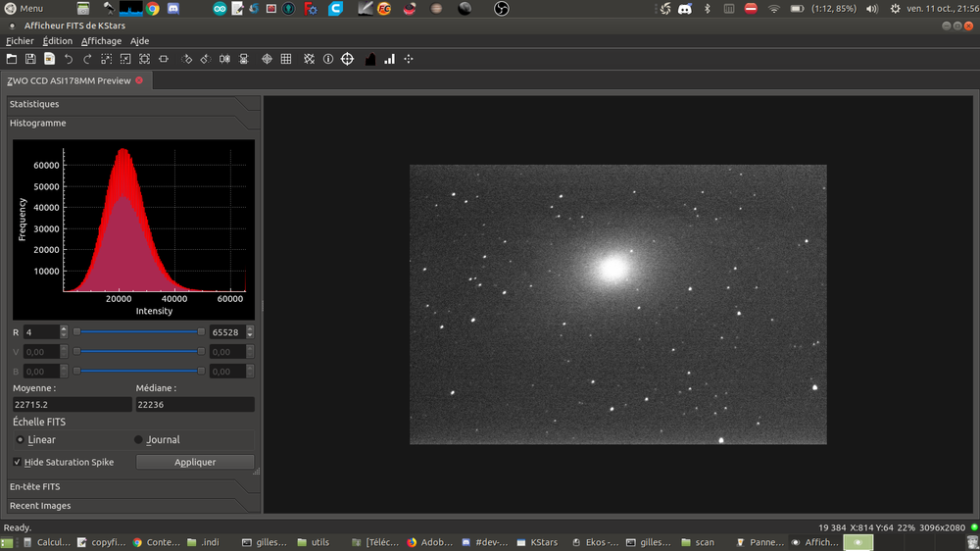This screenshot has width=980, height=551.
Task: Click the statistics bar chart icon
Action: pos(389,60)
